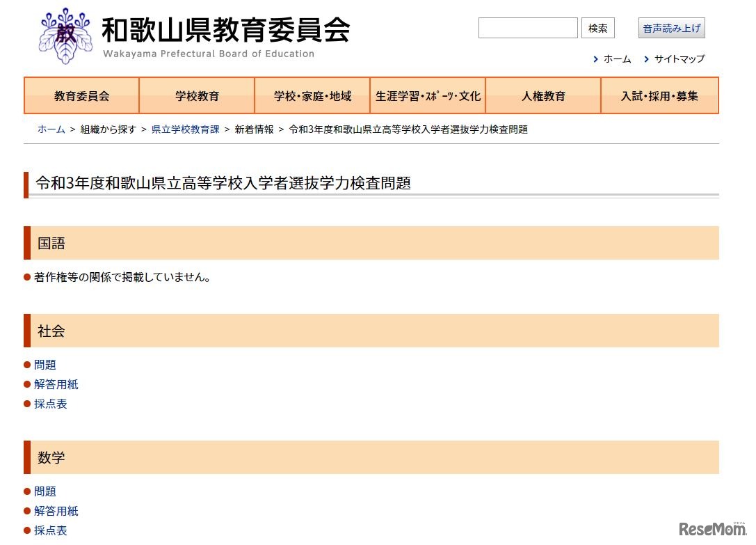Viewport: 756px width, 545px height.
Task: Open the 人権教育 navigation tab
Action: (x=543, y=95)
